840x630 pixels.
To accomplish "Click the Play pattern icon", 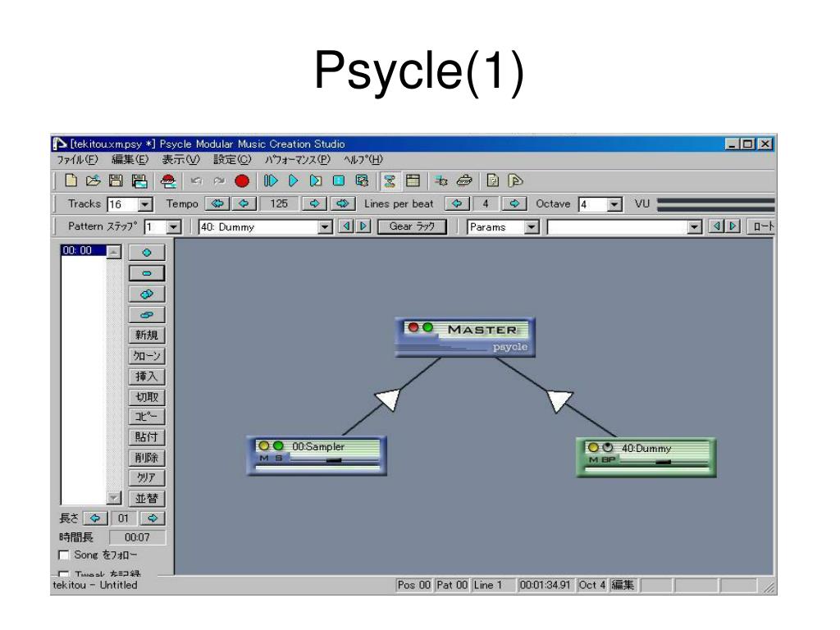I will (316, 181).
